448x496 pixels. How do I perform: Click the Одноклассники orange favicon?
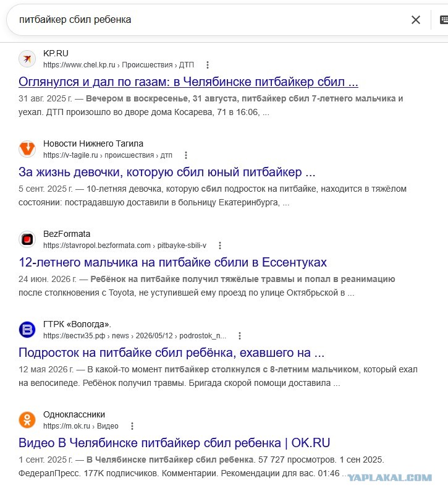pyautogui.click(x=27, y=420)
